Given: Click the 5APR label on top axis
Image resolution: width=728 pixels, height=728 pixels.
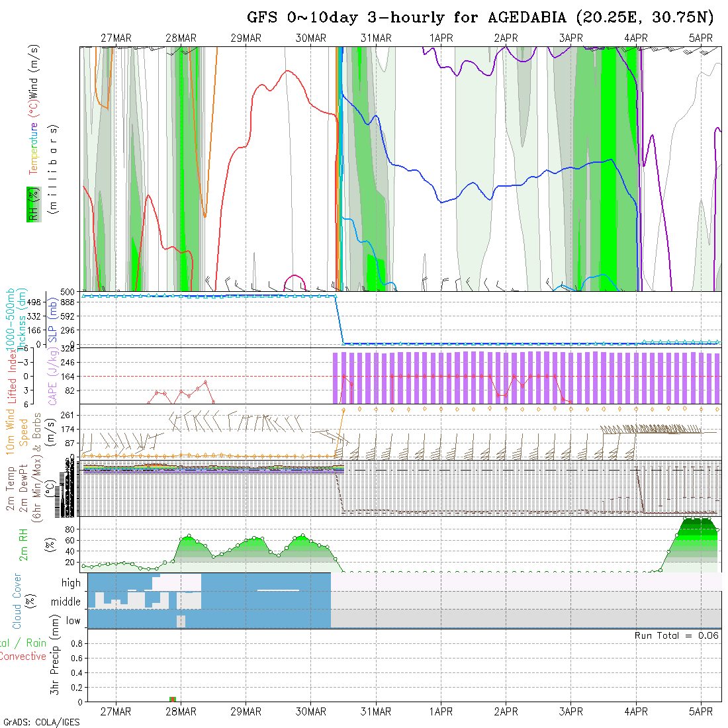Looking at the screenshot, I should pyautogui.click(x=701, y=38).
